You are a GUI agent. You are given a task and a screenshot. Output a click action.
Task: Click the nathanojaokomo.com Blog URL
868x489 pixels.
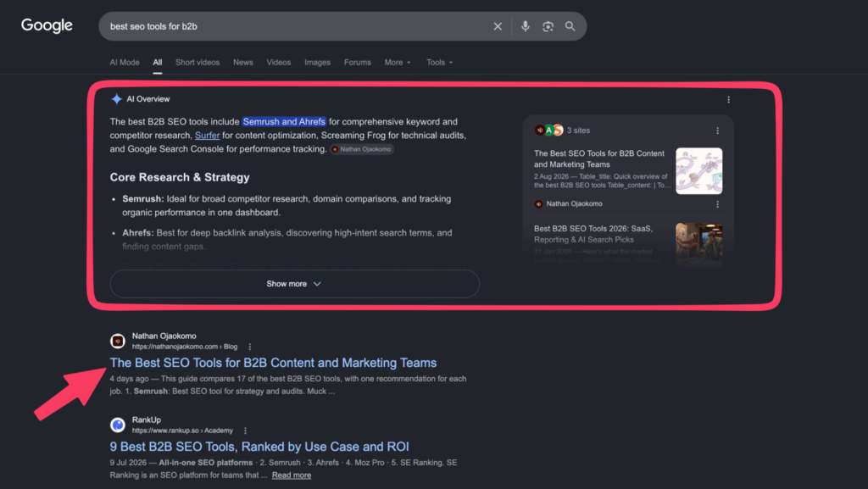click(184, 347)
